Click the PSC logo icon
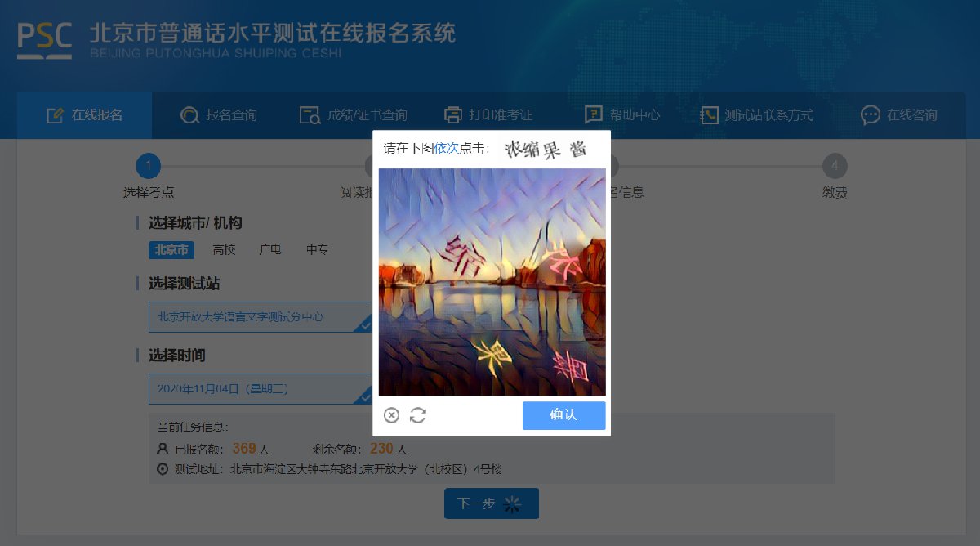The image size is (980, 546). point(45,39)
